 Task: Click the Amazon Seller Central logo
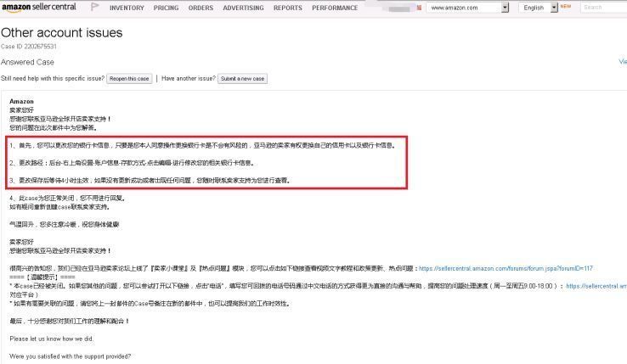point(39,7)
